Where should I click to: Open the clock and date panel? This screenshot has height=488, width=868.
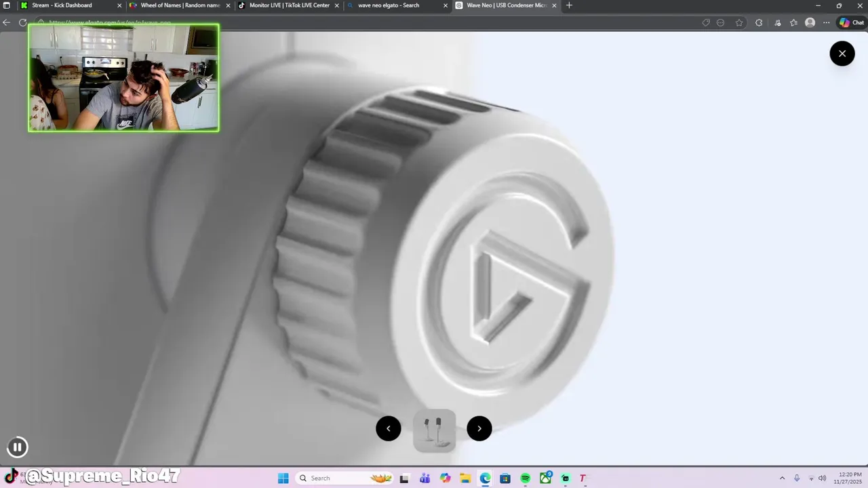(x=849, y=479)
